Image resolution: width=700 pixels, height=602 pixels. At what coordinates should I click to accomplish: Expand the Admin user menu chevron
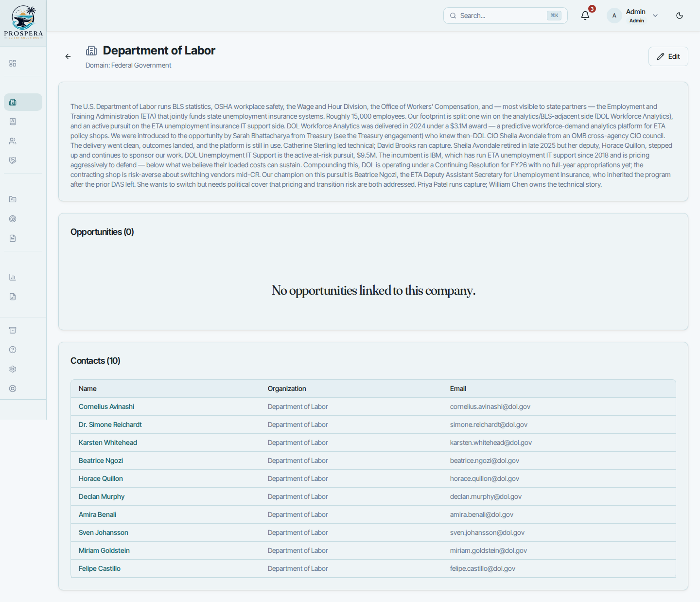pos(655,16)
